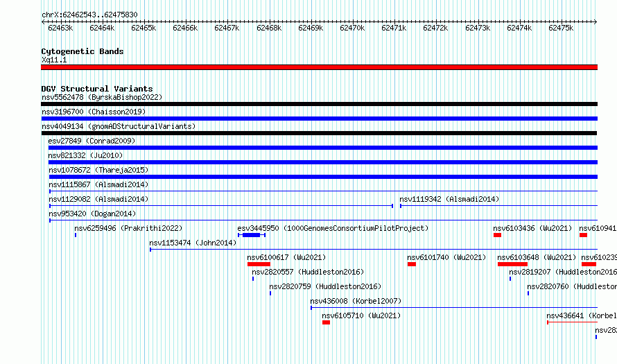Click the small blue nsv6259496 marker
Image resolution: width=617 pixels, height=364 pixels.
pos(76,235)
